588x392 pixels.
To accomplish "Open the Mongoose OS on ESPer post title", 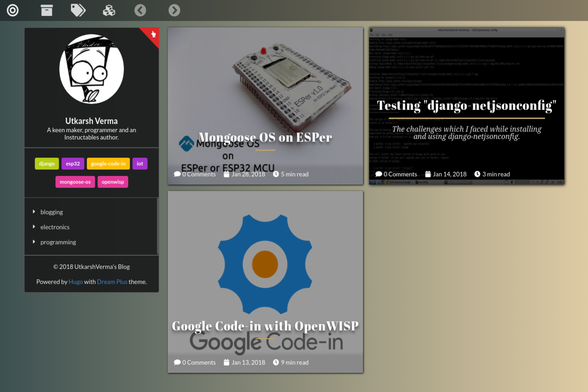I will click(265, 137).
